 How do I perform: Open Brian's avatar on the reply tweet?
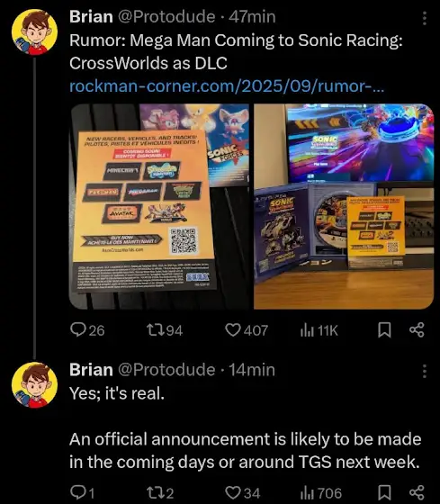click(x=35, y=385)
